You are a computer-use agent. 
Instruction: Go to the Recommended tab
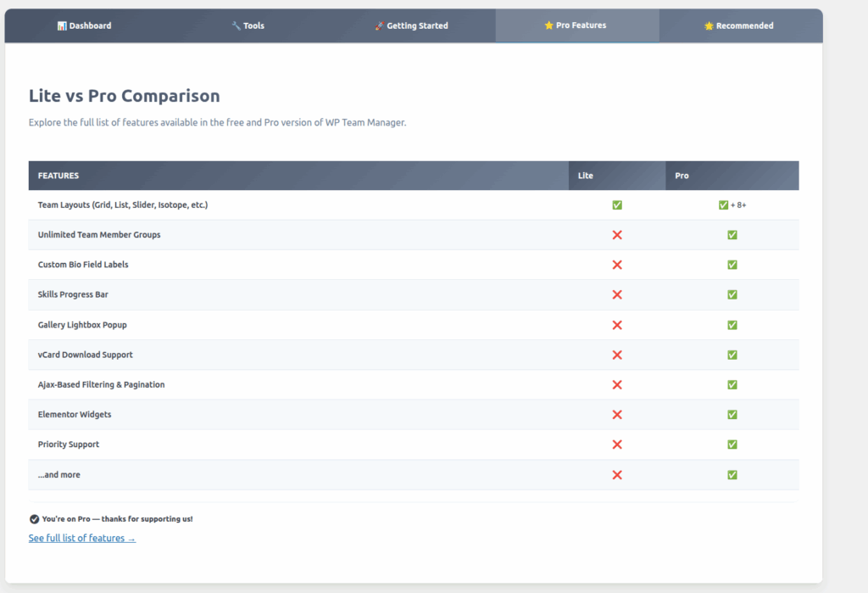pyautogui.click(x=738, y=25)
